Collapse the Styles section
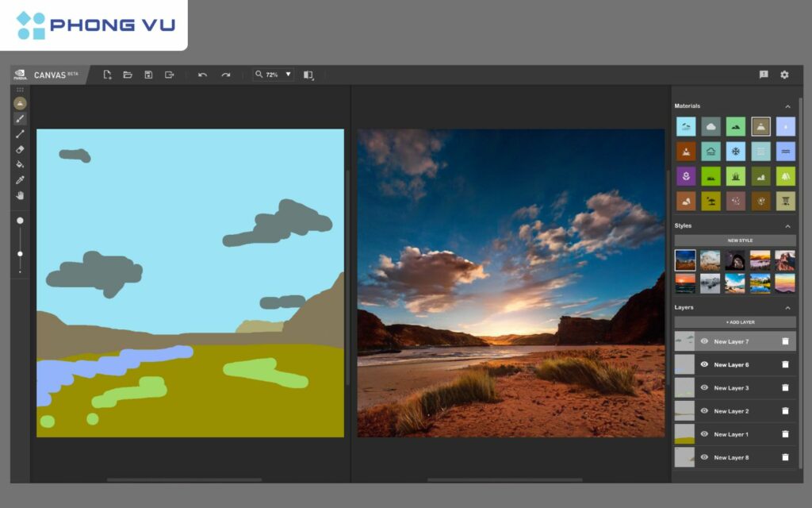The width and height of the screenshot is (812, 508). pyautogui.click(x=787, y=225)
